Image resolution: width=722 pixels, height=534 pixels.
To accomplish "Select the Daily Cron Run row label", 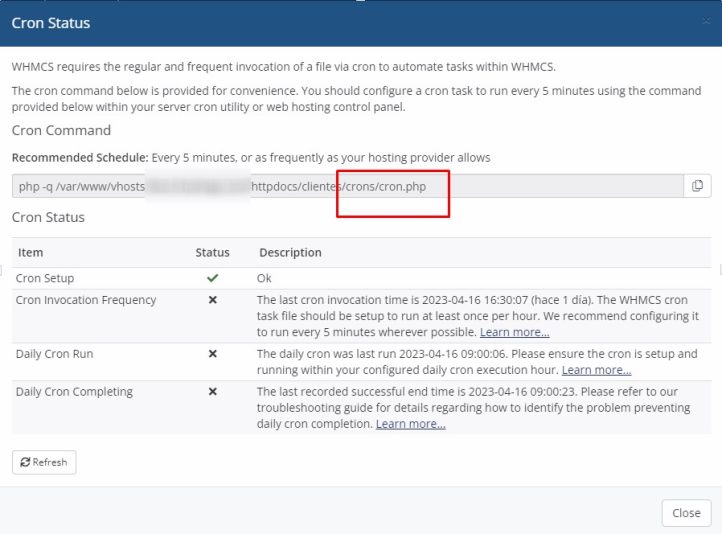I will (x=55, y=354).
